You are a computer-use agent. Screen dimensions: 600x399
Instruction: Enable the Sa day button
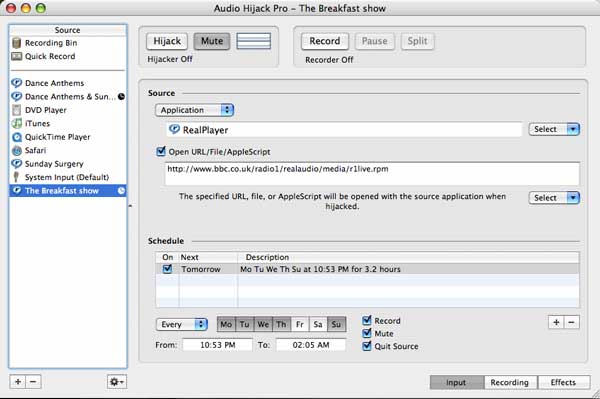click(x=318, y=324)
